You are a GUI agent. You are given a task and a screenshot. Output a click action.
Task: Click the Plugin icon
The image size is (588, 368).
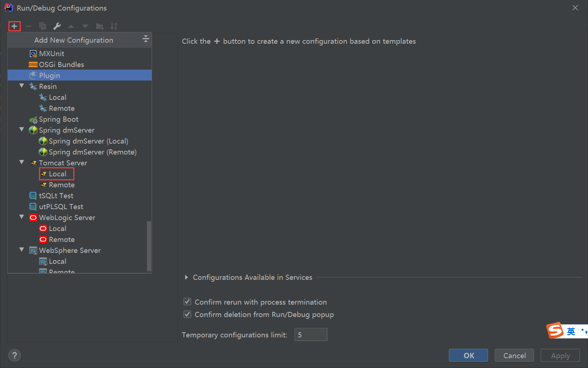[x=33, y=75]
